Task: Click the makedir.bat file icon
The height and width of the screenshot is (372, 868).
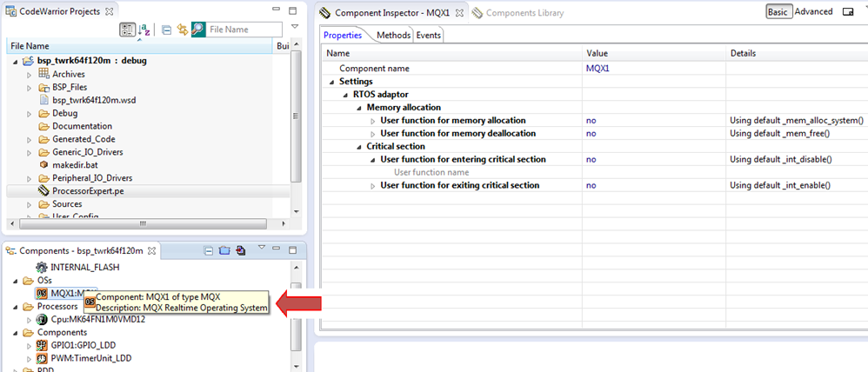Action: click(44, 165)
